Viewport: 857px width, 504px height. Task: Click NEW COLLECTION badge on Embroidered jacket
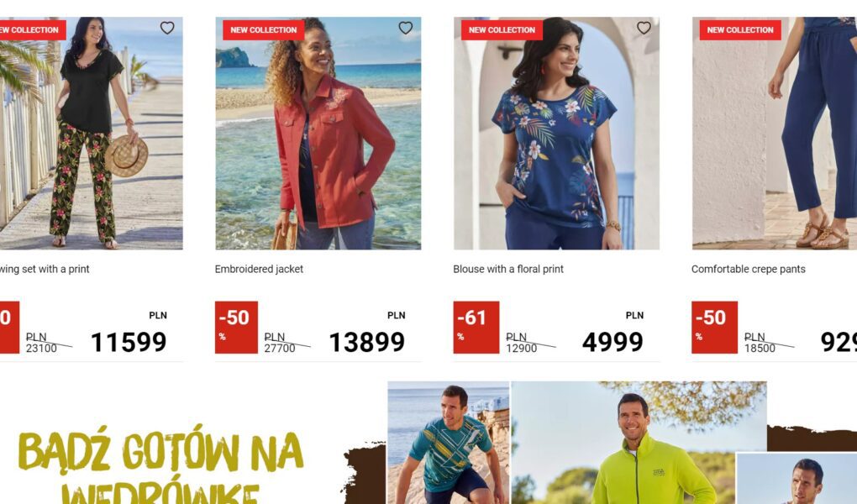point(264,30)
